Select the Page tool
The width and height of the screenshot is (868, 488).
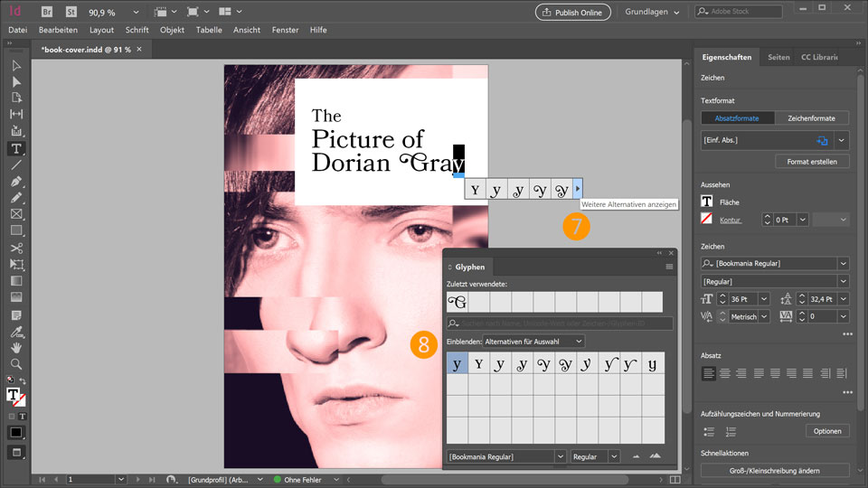pos(16,98)
